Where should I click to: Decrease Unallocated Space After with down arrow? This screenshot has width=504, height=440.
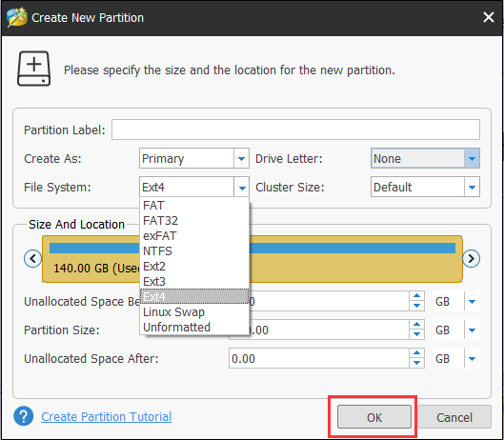click(417, 363)
